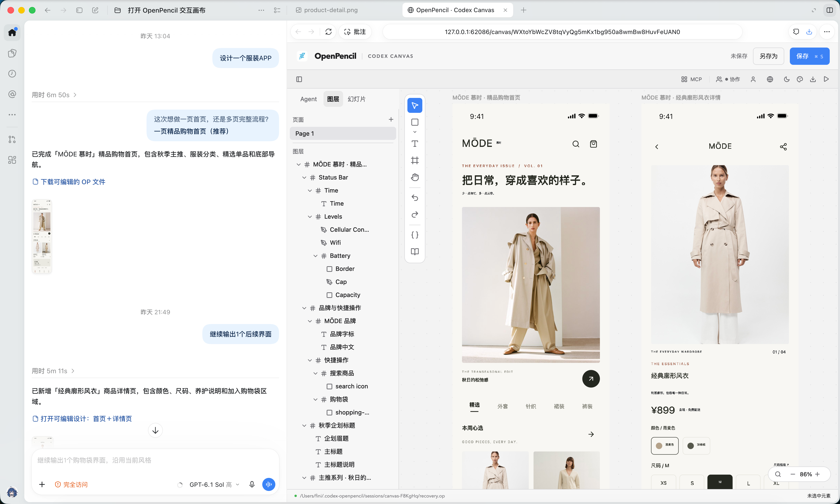The height and width of the screenshot is (504, 840).
Task: Collapse the 秋季企划标题 layer group
Action: click(304, 425)
